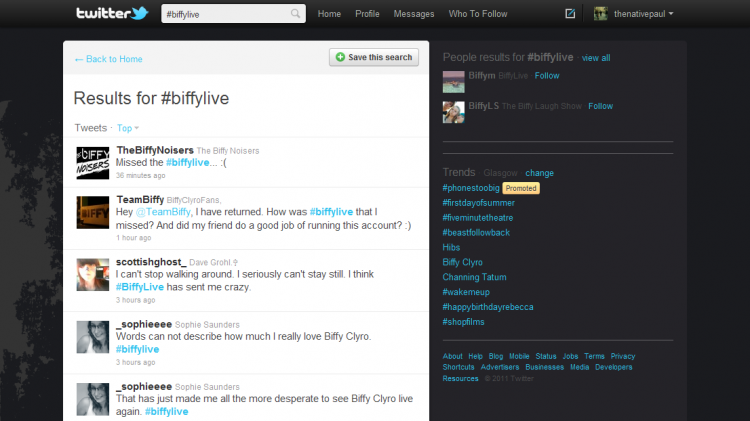Go to Home in navigation bar

[x=329, y=14]
